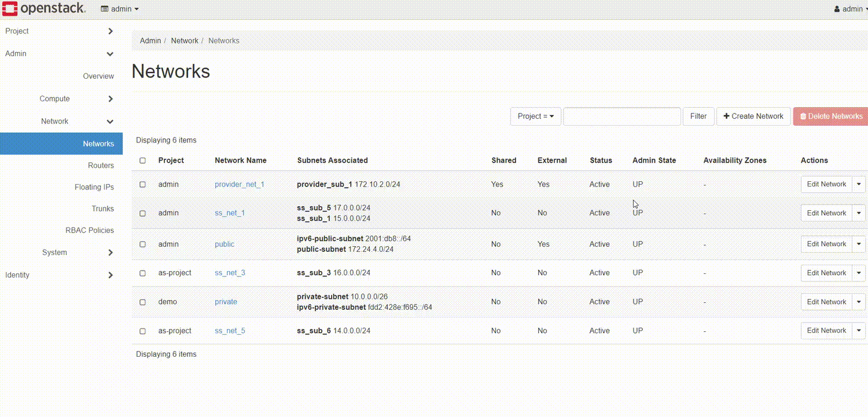This screenshot has width=868, height=417.
Task: Click the OpenStack logo icon
Action: pyautogui.click(x=10, y=9)
